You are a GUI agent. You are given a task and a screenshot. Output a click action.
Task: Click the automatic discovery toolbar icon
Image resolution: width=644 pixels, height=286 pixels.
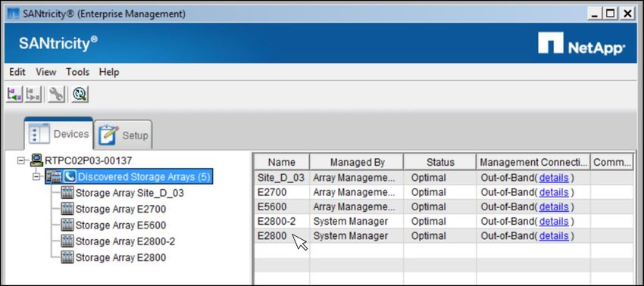[14, 95]
